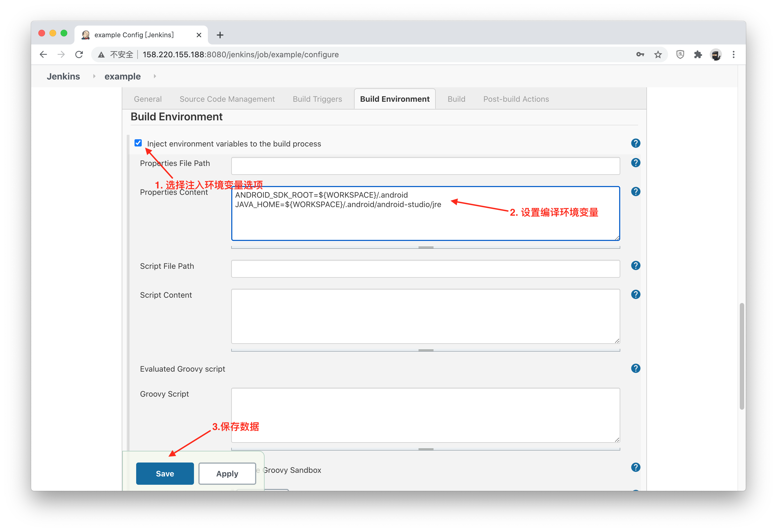Screen dimensions: 777x532
Task: Click the Build Environment section heading
Action: click(x=176, y=117)
